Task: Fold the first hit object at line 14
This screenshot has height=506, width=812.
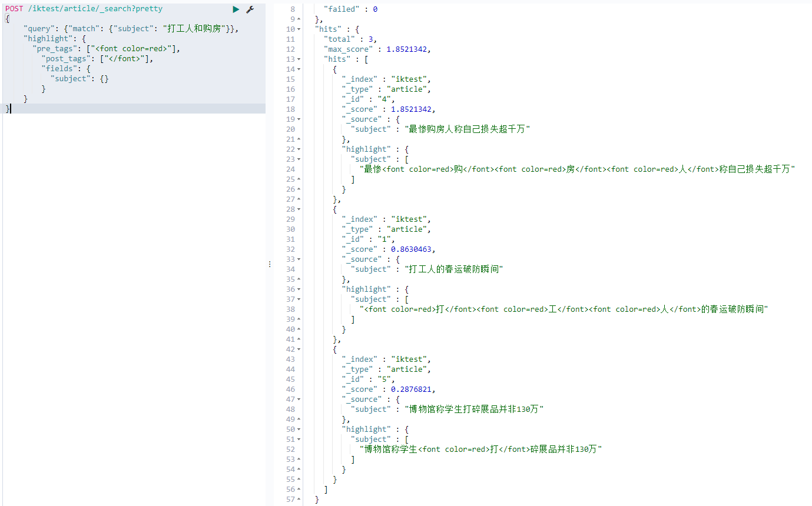Action: [x=299, y=69]
